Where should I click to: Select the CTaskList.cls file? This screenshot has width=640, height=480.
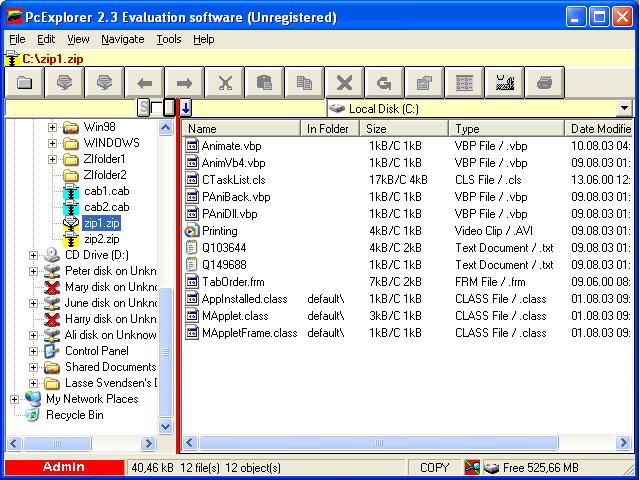(233, 180)
